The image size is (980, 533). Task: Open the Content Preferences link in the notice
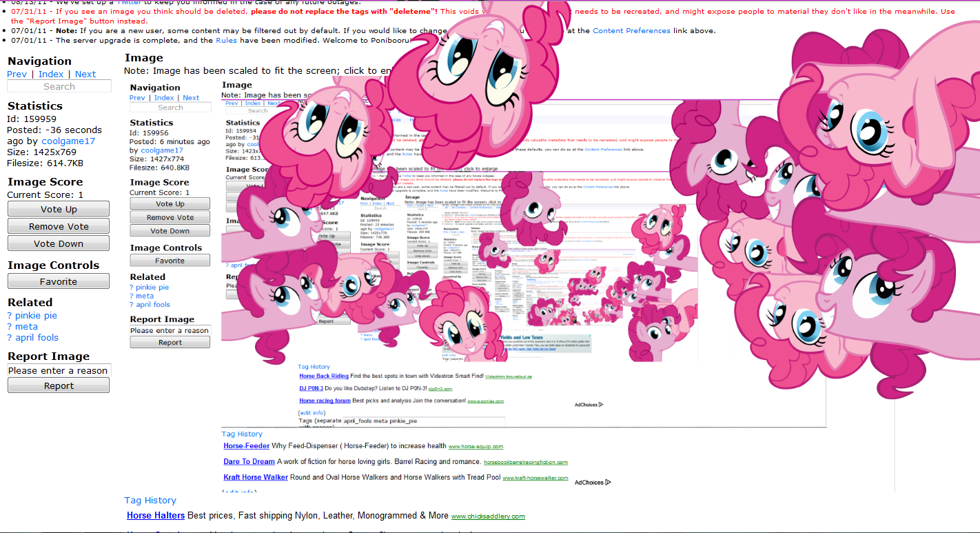pyautogui.click(x=631, y=30)
